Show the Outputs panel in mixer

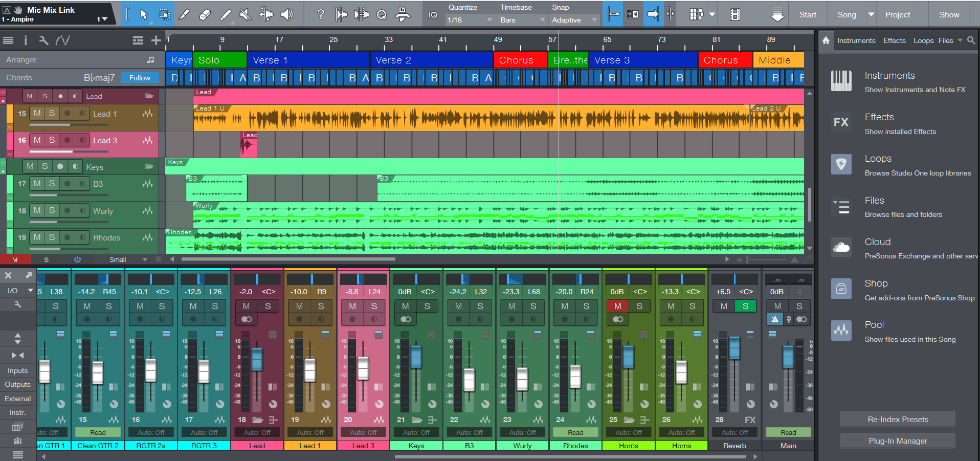point(17,384)
